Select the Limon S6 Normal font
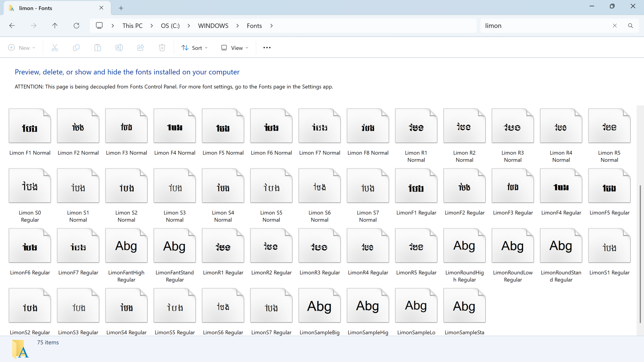The width and height of the screenshot is (644, 362). coord(320,196)
